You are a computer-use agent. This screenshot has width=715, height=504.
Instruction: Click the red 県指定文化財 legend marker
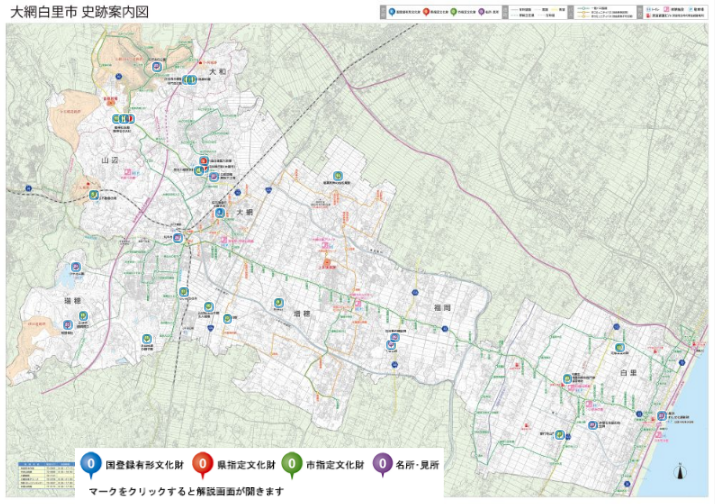point(203,464)
